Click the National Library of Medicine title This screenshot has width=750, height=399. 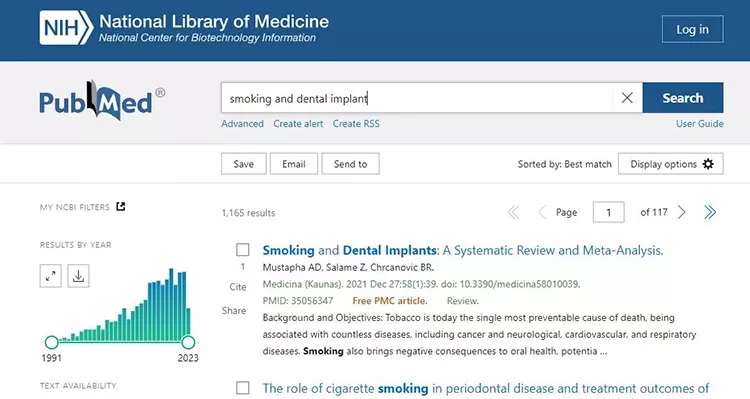click(214, 22)
